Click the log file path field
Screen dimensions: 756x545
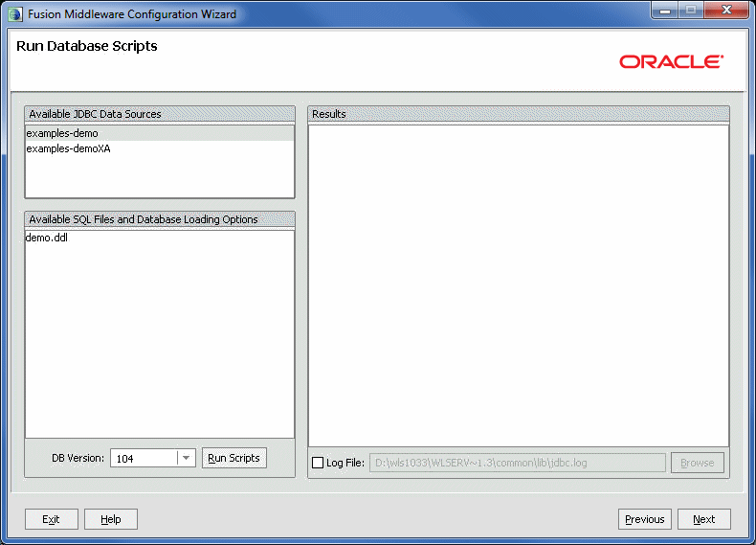tap(518, 463)
